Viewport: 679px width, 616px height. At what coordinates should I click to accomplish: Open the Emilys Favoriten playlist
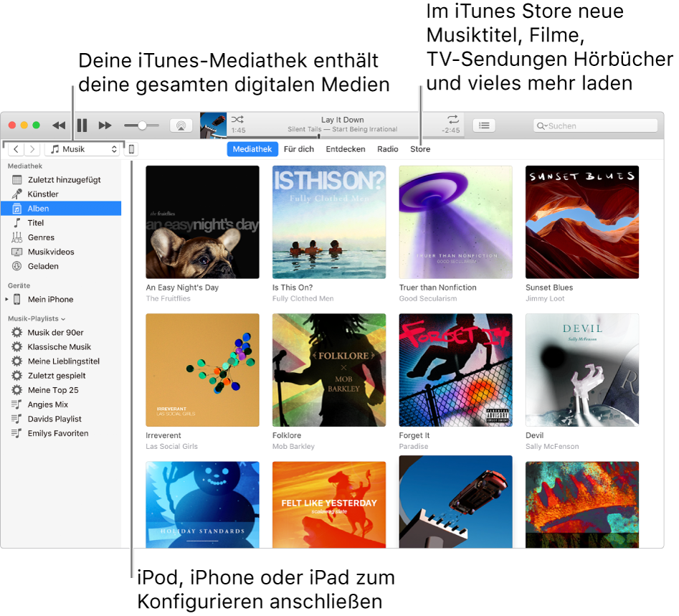[61, 433]
